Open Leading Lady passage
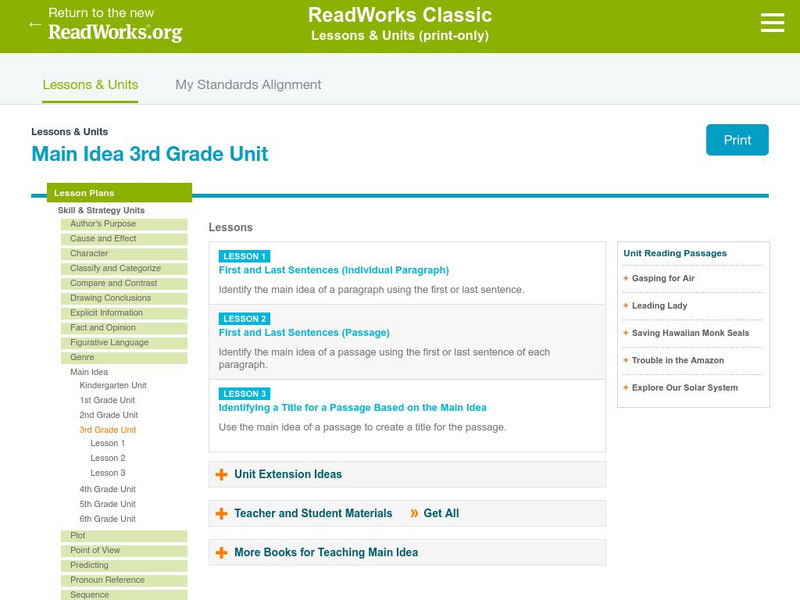The image size is (800, 600). pos(660,306)
